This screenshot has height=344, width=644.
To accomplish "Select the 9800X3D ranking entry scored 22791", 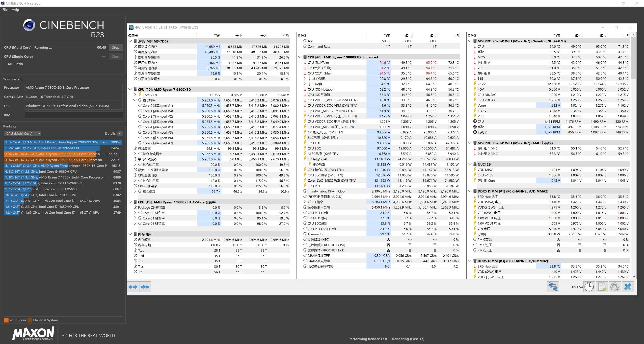I will (x=63, y=160).
